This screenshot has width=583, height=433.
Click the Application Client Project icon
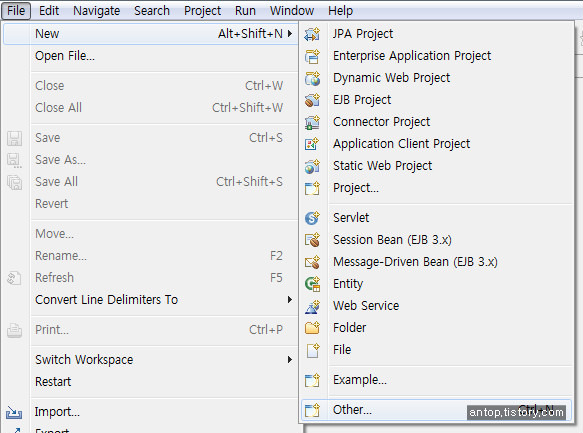click(312, 144)
